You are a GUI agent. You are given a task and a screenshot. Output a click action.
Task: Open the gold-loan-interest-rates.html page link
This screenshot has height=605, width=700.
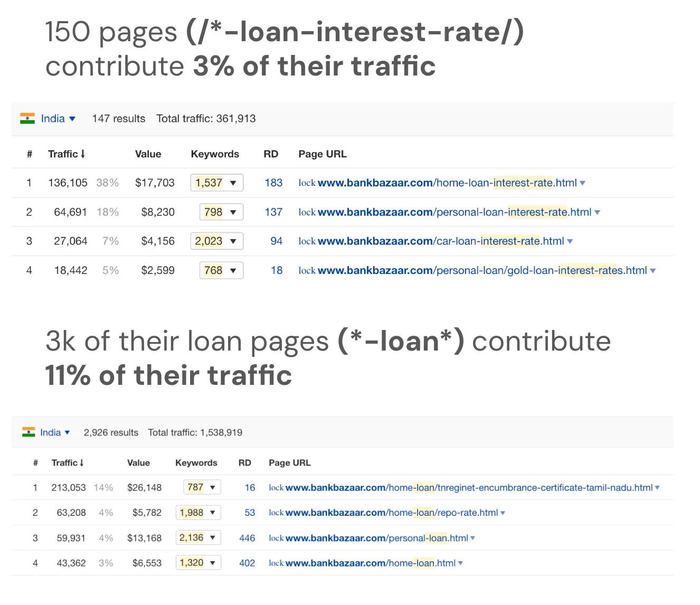482,270
